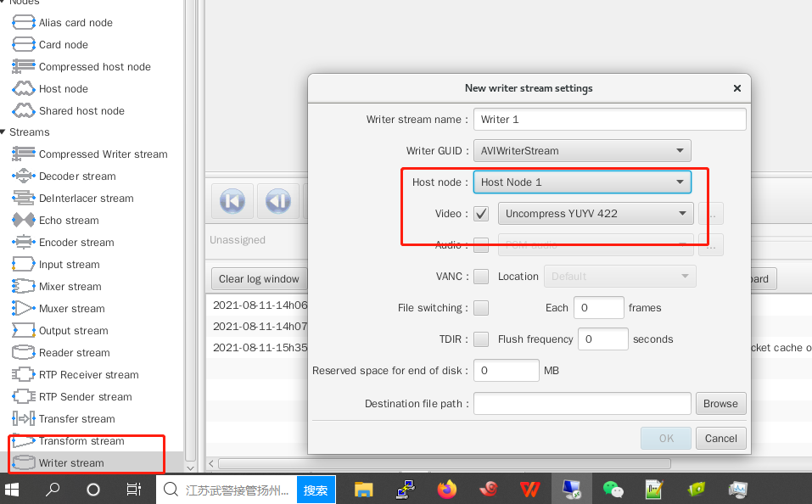Browse for destination file path
Screen dimensions: 812x504
tap(721, 404)
